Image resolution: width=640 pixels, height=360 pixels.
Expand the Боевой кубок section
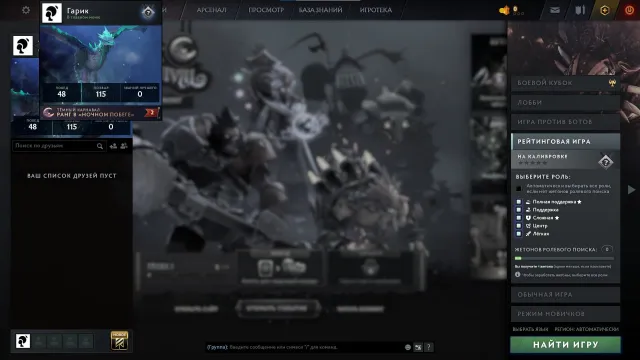tap(565, 83)
